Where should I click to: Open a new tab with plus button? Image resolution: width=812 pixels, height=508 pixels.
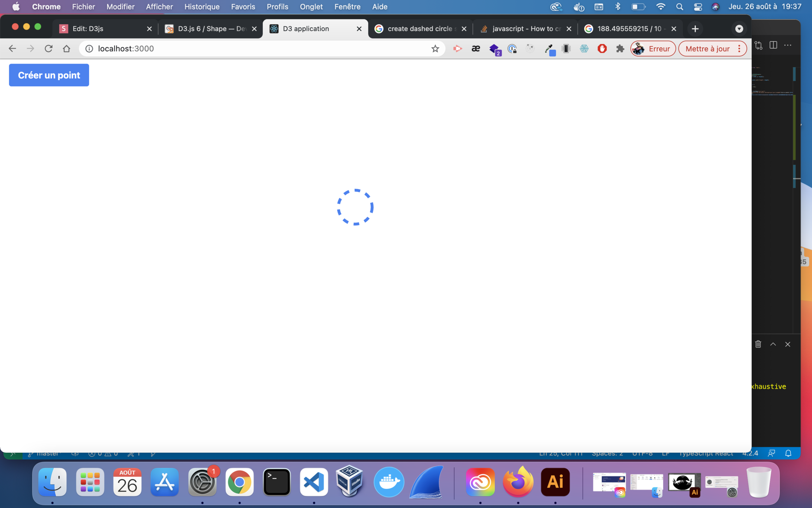point(695,29)
